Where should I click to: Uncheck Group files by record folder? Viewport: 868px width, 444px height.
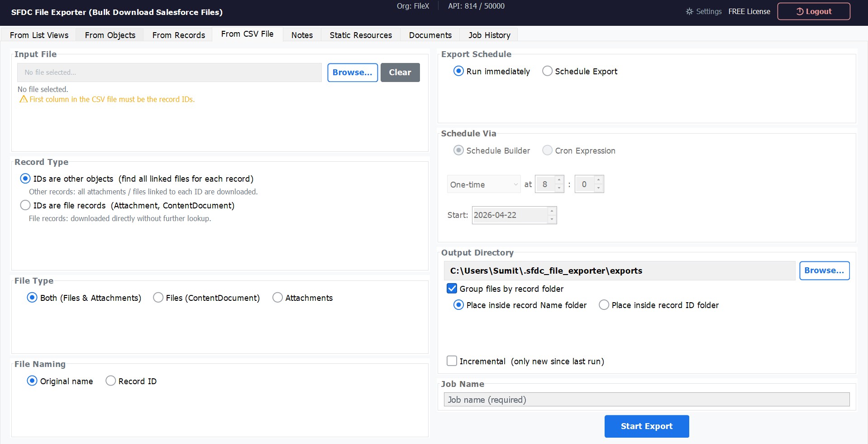coord(452,288)
